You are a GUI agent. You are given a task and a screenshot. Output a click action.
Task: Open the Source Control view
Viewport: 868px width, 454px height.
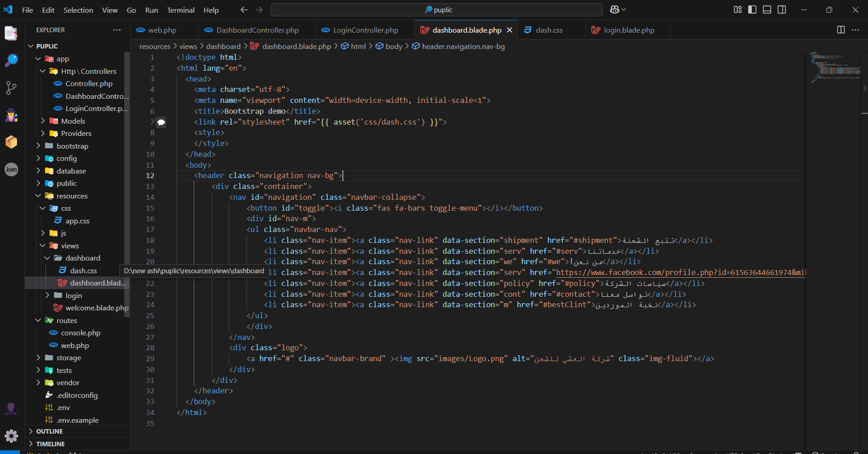(11, 88)
